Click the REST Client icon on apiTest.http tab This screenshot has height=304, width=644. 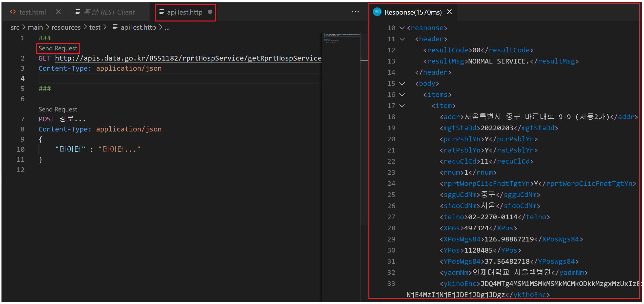click(161, 12)
